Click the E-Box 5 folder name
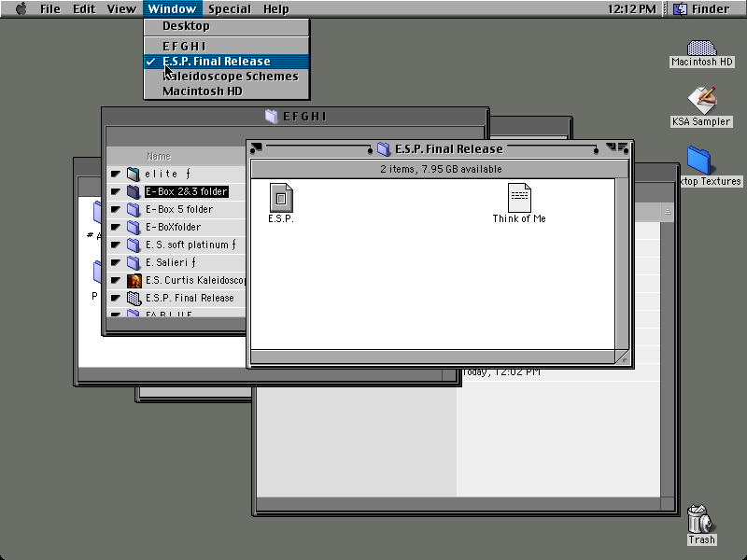 (x=179, y=209)
